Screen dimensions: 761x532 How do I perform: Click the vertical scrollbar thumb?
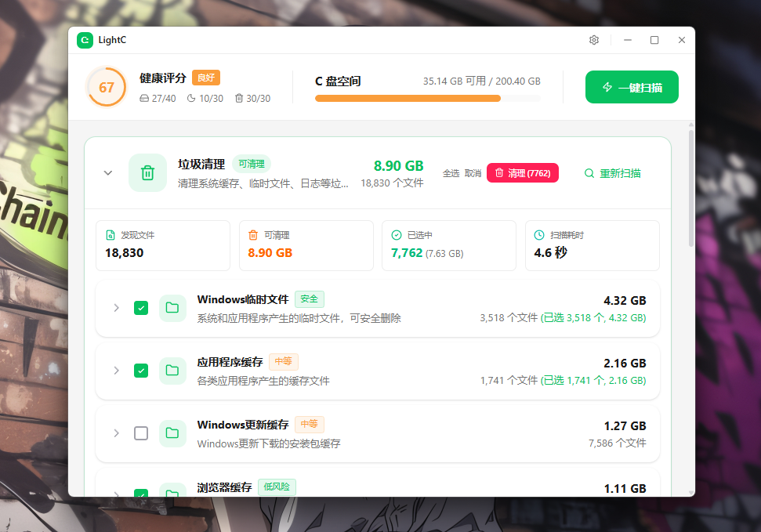coord(691,188)
